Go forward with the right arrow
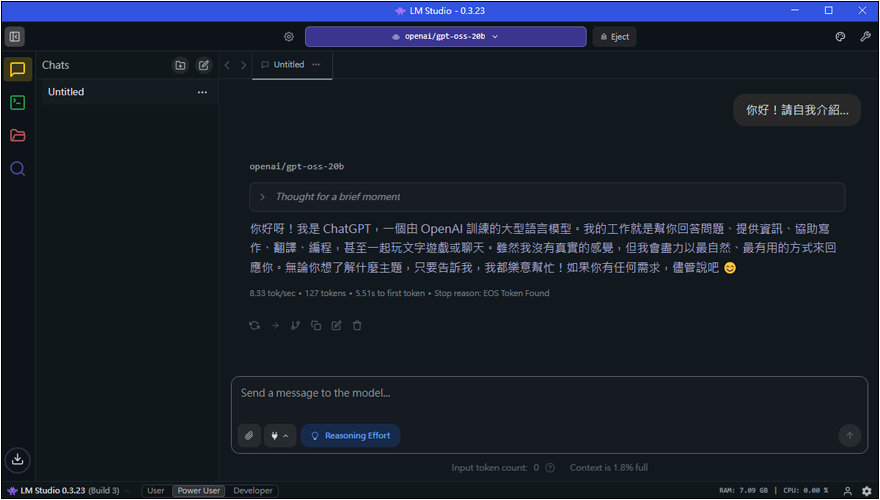Screen dimensions: 880x500 point(243,65)
